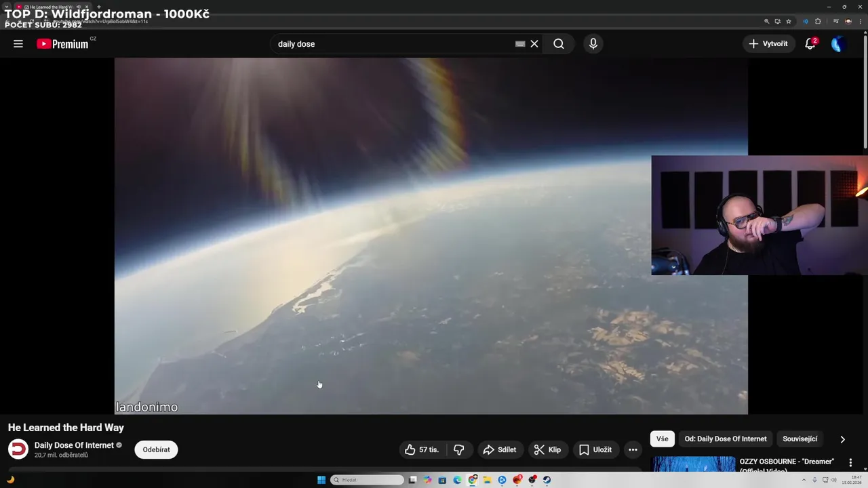Open the clock and date panel
The height and width of the screenshot is (488, 868).
click(x=851, y=480)
